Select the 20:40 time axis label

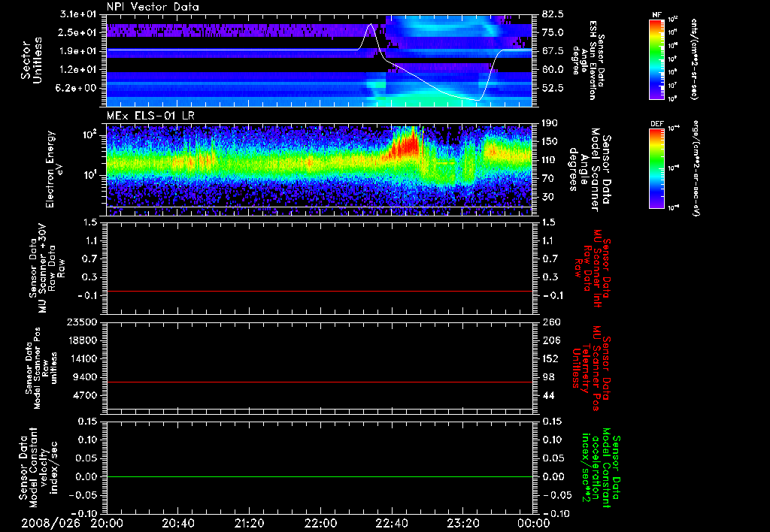click(x=177, y=522)
